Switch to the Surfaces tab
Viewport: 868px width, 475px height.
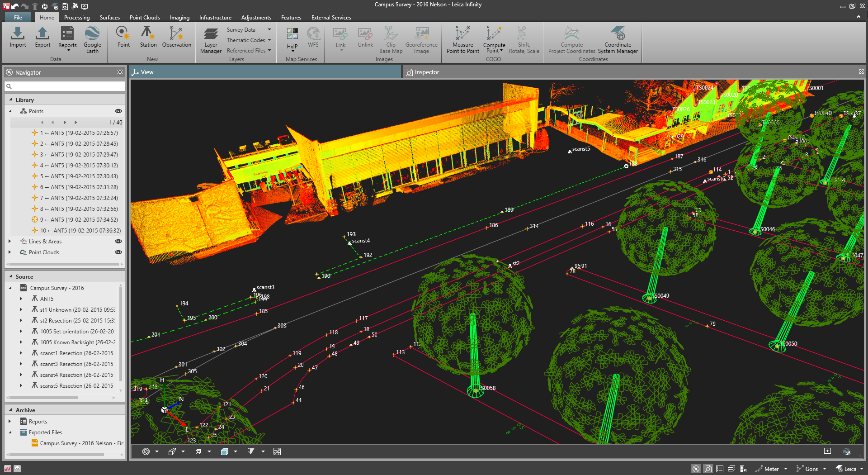coord(109,17)
